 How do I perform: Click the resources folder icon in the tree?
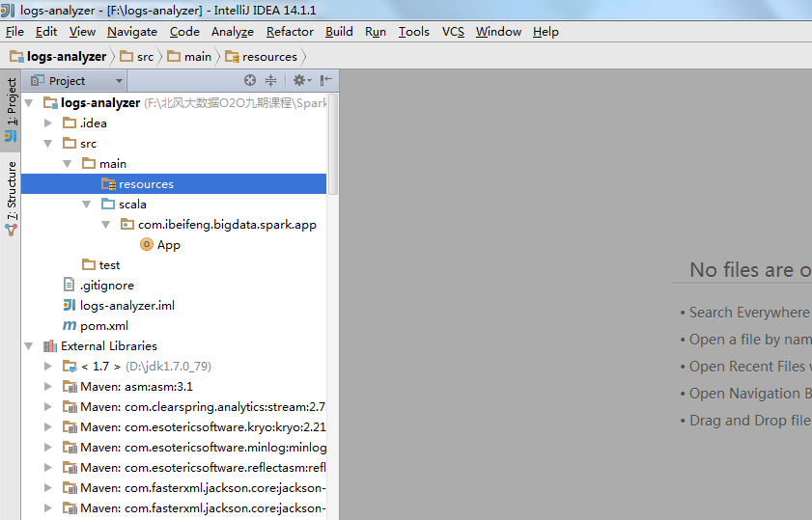108,183
